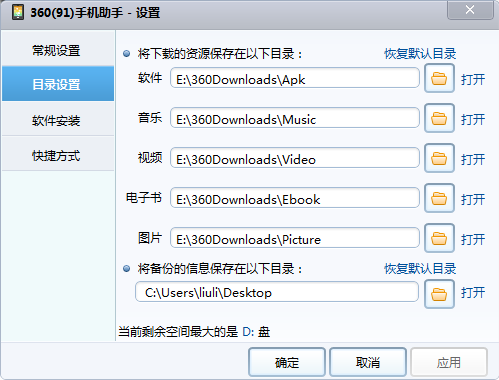Screen dimensions: 499x380
Task: Browse folder for 音乐 download path
Action: click(x=439, y=118)
